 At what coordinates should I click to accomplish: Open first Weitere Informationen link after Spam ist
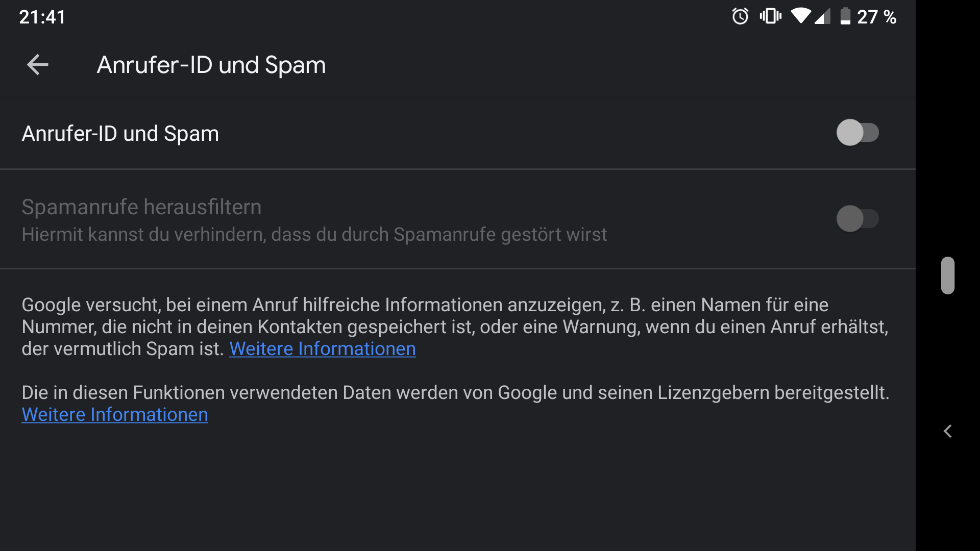click(322, 349)
